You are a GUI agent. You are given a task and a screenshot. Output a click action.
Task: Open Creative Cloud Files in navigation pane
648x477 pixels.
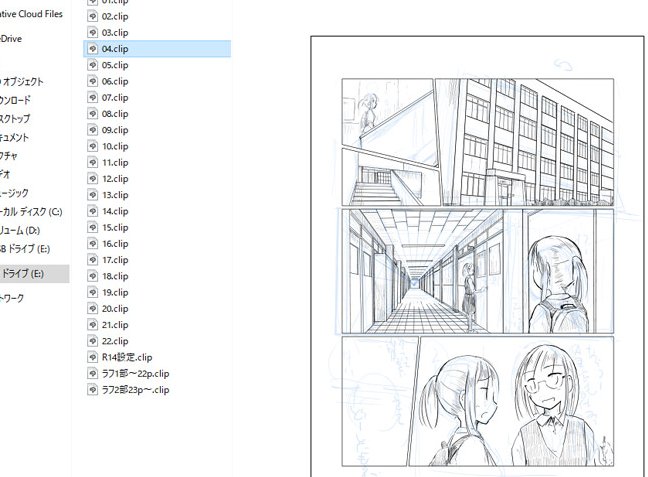31,14
